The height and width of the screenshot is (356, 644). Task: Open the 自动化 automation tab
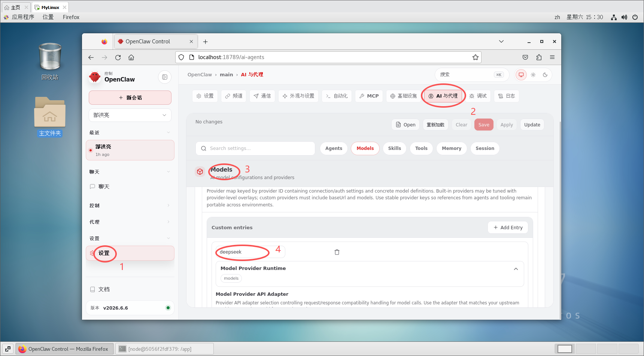coord(337,96)
